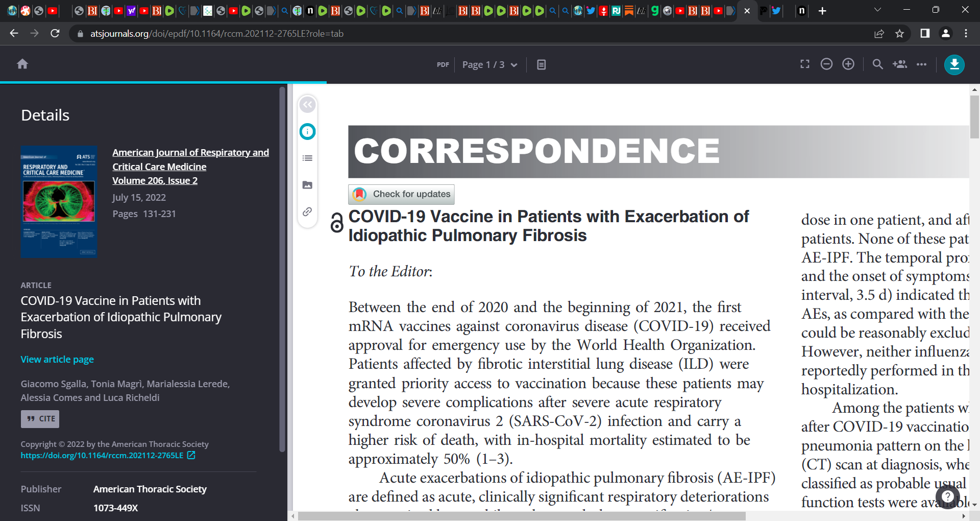
Task: Select the info details panel icon
Action: click(307, 132)
